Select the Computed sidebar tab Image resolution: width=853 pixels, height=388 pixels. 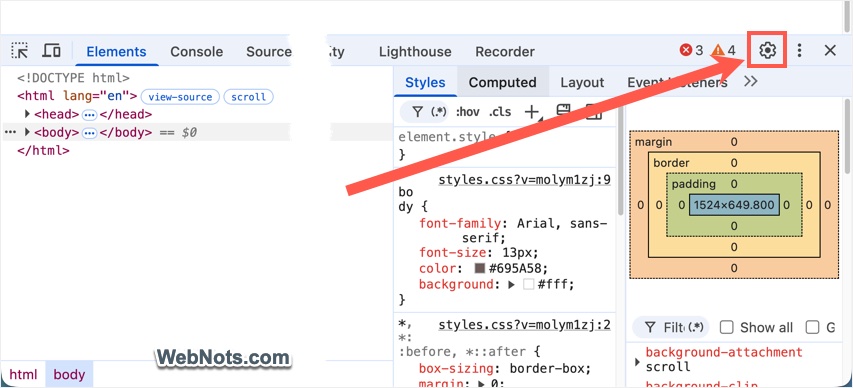(503, 83)
